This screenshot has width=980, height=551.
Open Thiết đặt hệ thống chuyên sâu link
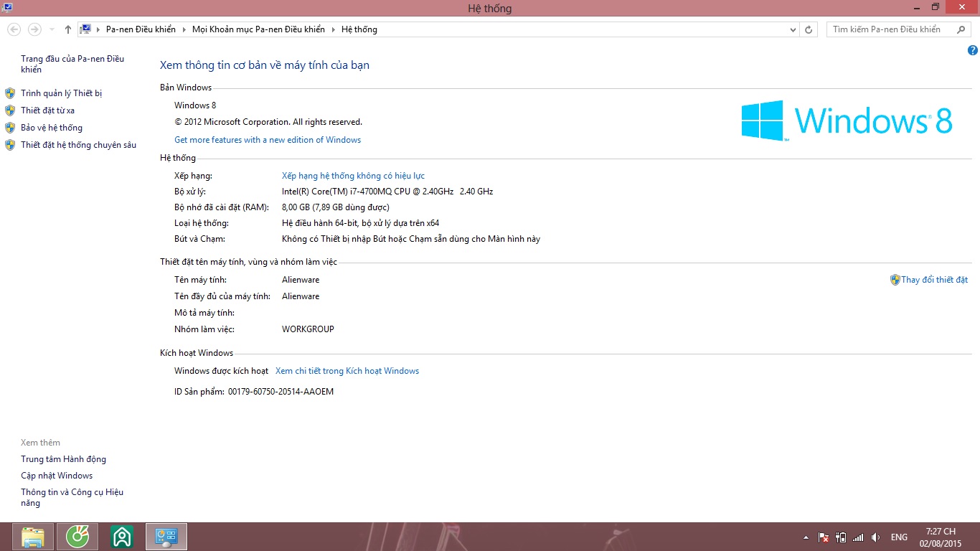(78, 145)
